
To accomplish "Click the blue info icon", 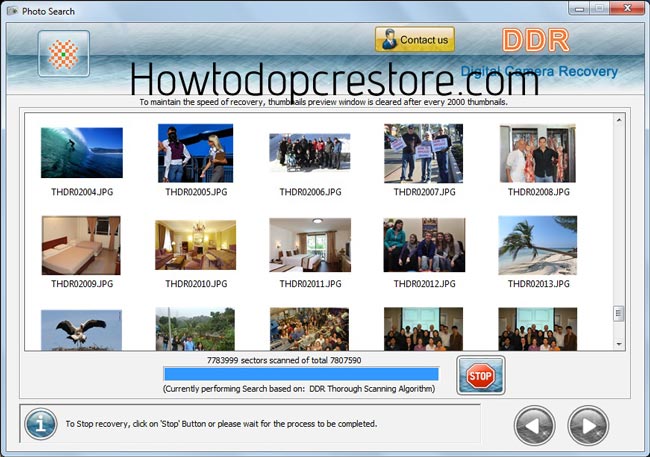I will point(40,424).
